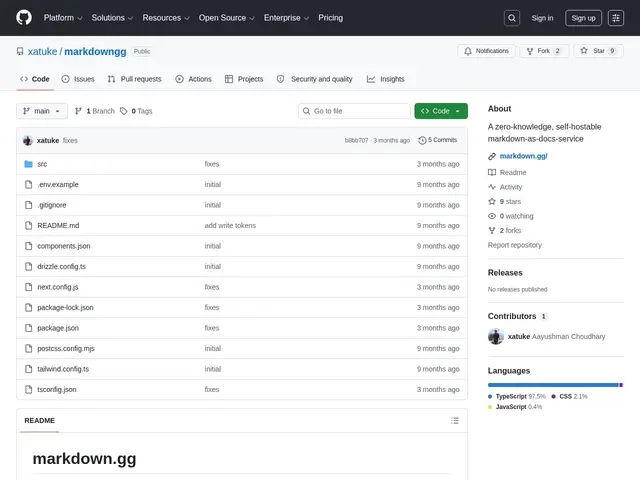Click the languages percentage bar
This screenshot has height=480, width=640.
pyautogui.click(x=555, y=385)
